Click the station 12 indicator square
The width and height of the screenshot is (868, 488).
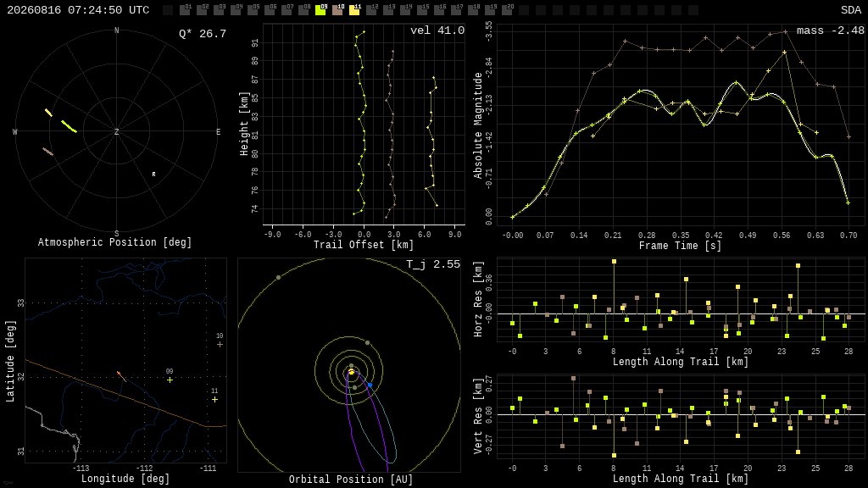coord(371,10)
